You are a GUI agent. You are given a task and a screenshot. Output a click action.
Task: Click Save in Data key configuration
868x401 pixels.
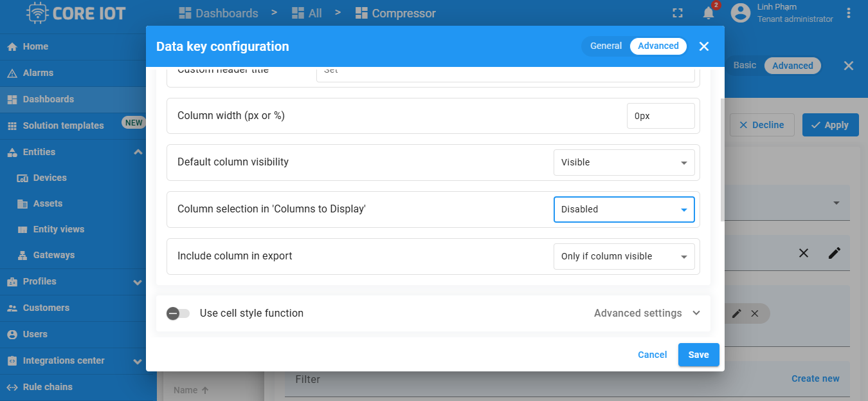(x=699, y=355)
